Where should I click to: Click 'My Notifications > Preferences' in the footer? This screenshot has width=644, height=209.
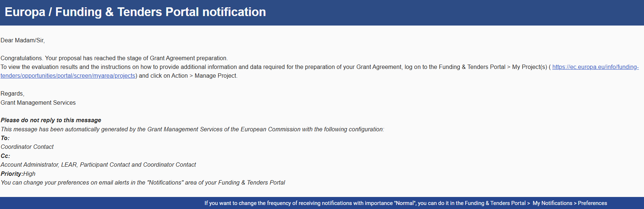pyautogui.click(x=570, y=203)
